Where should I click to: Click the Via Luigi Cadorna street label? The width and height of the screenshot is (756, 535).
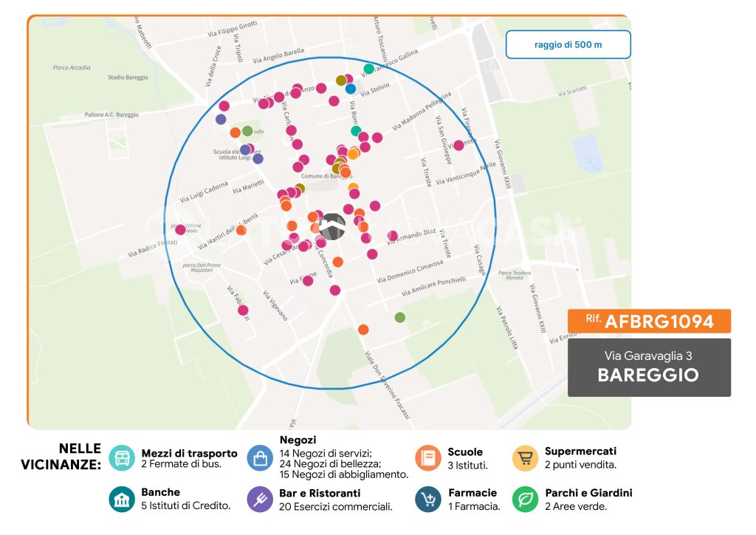(204, 192)
